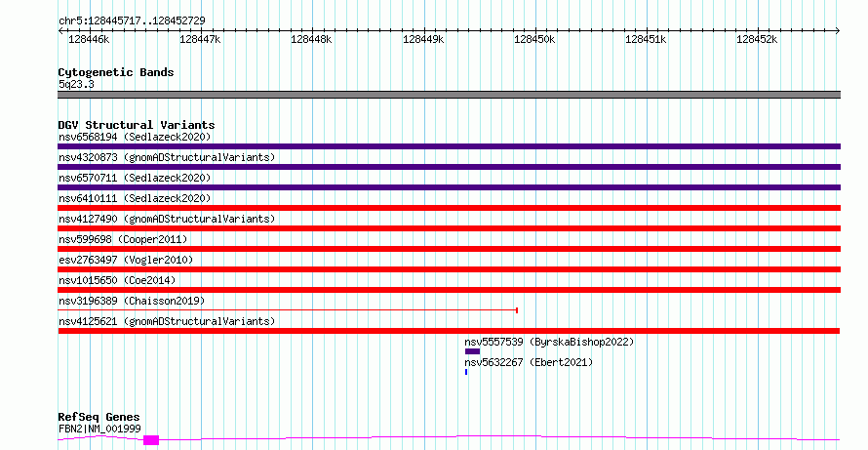Viewport: 868px width, 450px height.
Task: Click the nsv599698 (Cooper2011) label
Action: point(123,239)
